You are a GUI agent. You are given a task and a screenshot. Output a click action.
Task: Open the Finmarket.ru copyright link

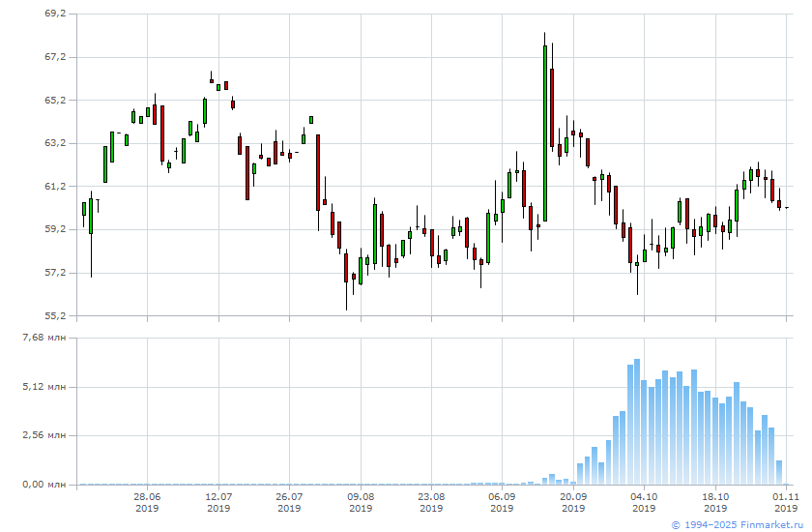point(738,525)
